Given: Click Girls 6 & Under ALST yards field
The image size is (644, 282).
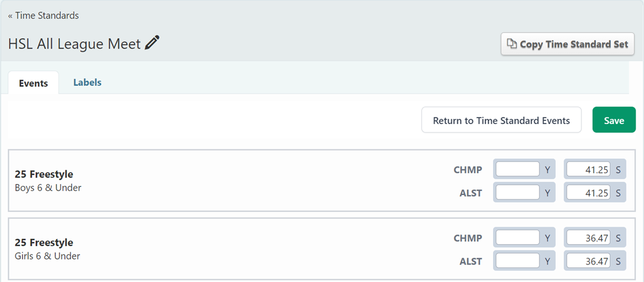Looking at the screenshot, I should 517,261.
